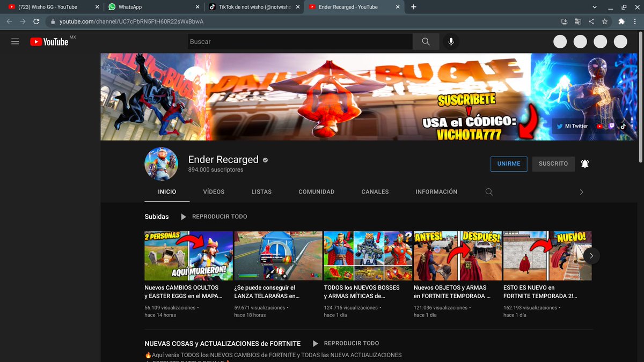Click the AQUÍ MURIERON video thumbnail
This screenshot has height=362, width=644.
(x=189, y=256)
